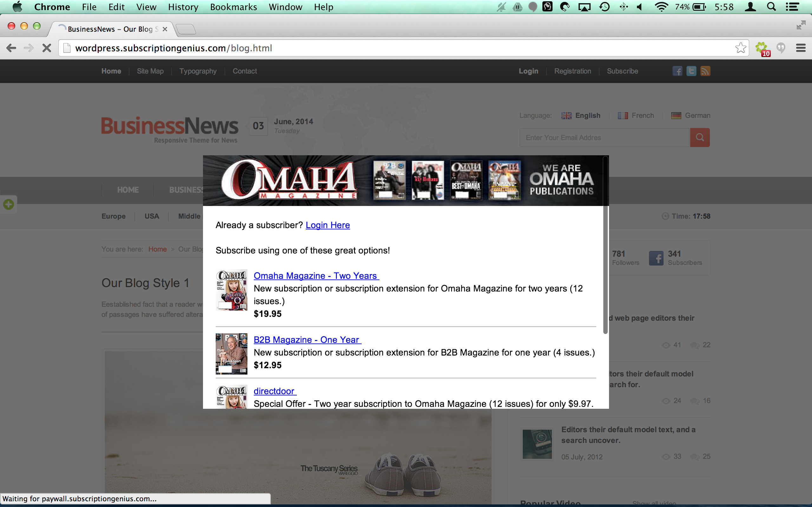This screenshot has height=507, width=812.
Task: Click the green plus icon at left edge
Action: 8,204
